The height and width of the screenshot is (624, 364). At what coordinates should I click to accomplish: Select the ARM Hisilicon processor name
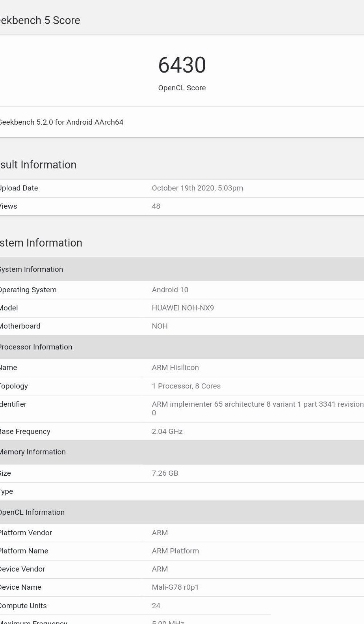pos(175,368)
